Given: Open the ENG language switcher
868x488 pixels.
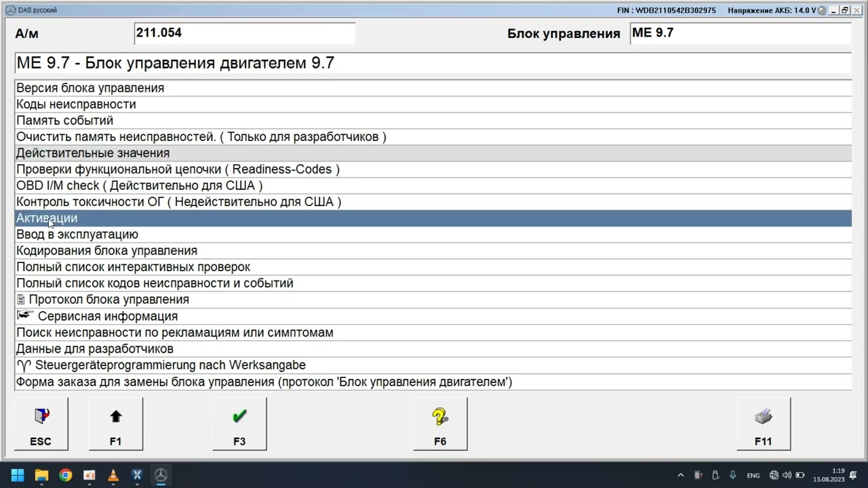Looking at the screenshot, I should pos(753,476).
